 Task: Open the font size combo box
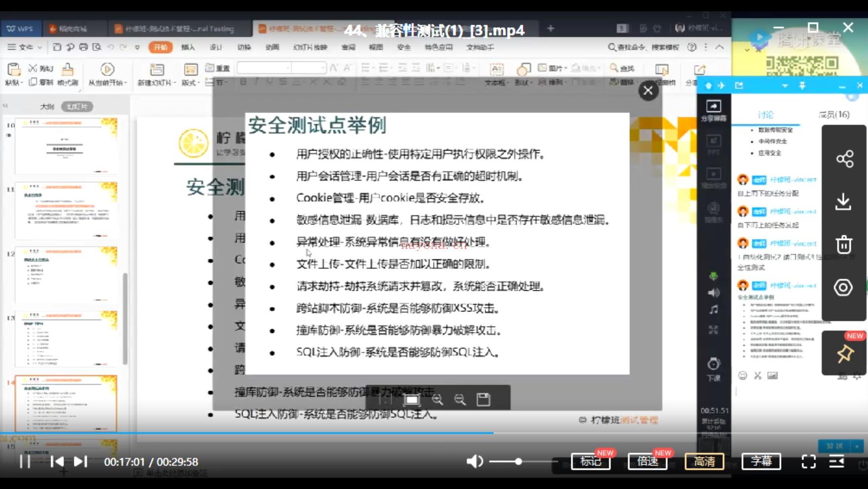click(x=309, y=68)
